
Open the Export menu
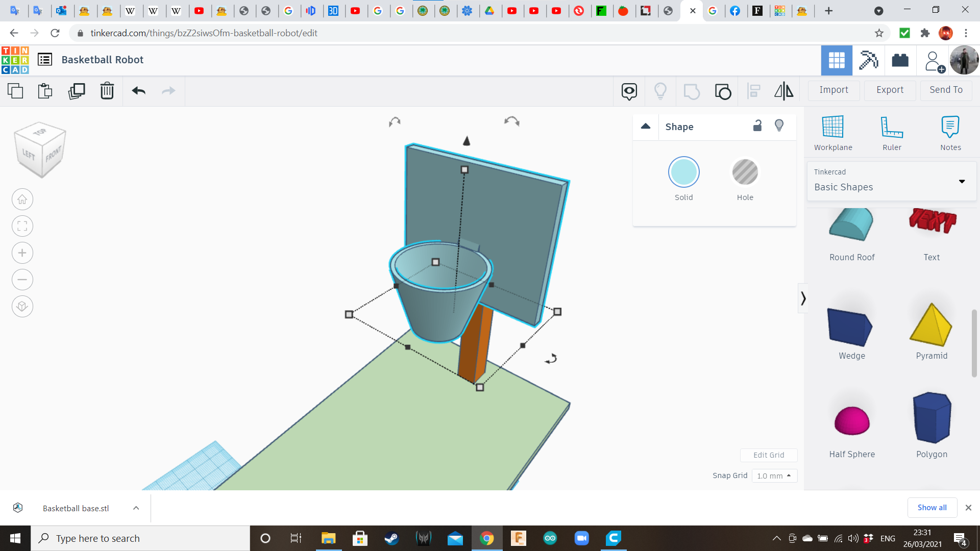890,90
